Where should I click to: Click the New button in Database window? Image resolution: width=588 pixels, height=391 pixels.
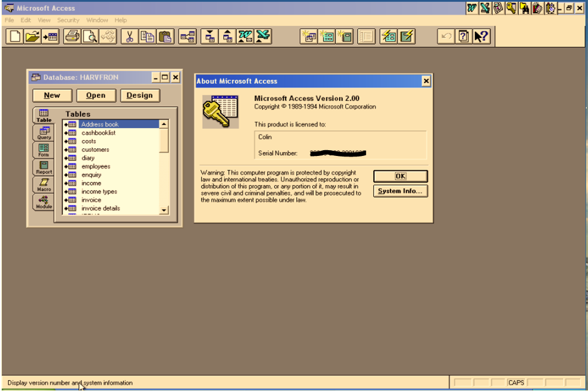52,95
